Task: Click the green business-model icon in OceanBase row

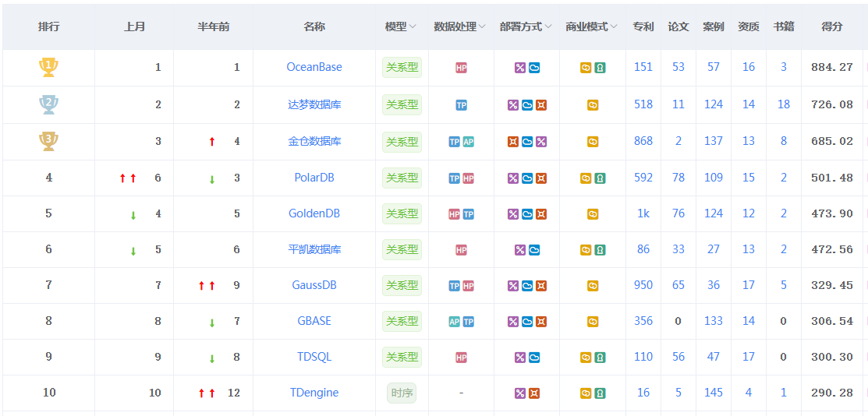Action: pos(600,68)
